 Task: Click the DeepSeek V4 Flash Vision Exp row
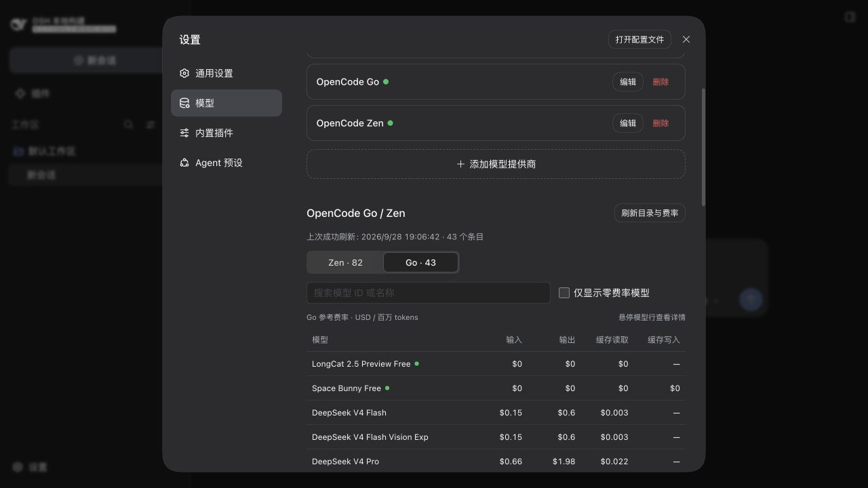(x=496, y=437)
